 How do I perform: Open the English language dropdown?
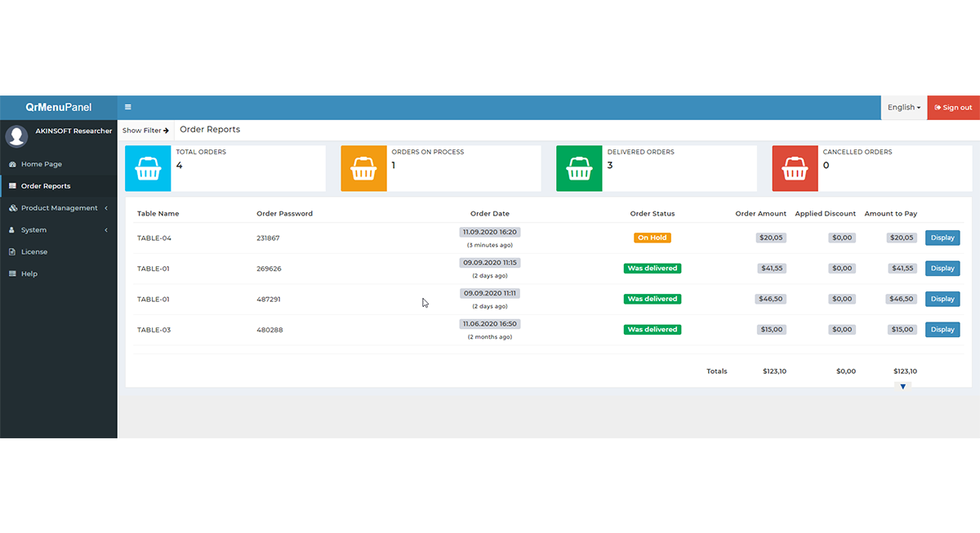pyautogui.click(x=903, y=108)
